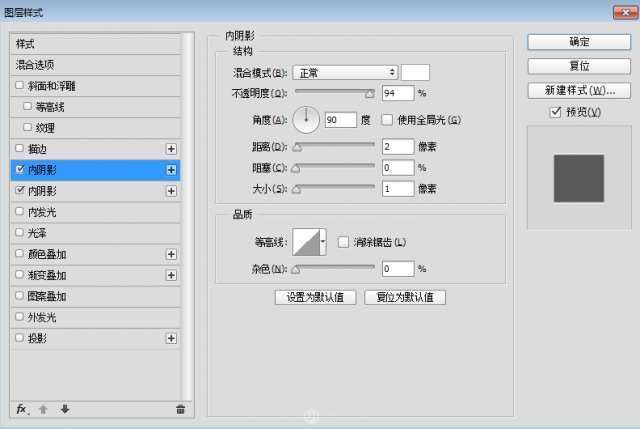Enable the 纹理 sub-option checkbox
Viewport: 640px width, 429px height.
pyautogui.click(x=27, y=127)
